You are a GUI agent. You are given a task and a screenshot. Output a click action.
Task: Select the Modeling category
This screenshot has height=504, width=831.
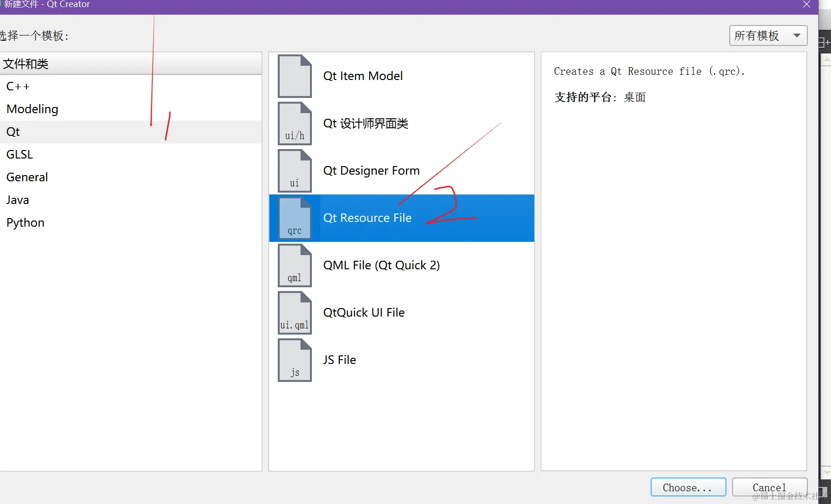click(x=131, y=109)
